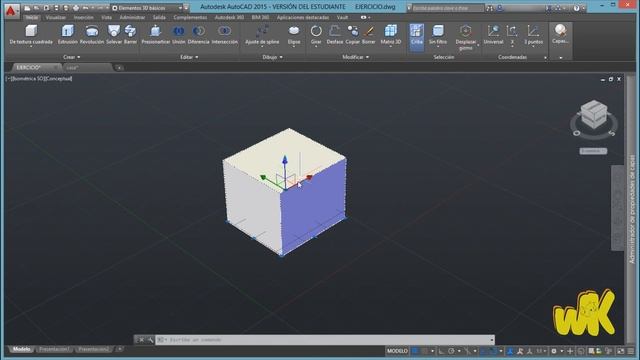Toggle polar tracking in the status bar
Screen dimensions: 640x360
(x=451, y=351)
